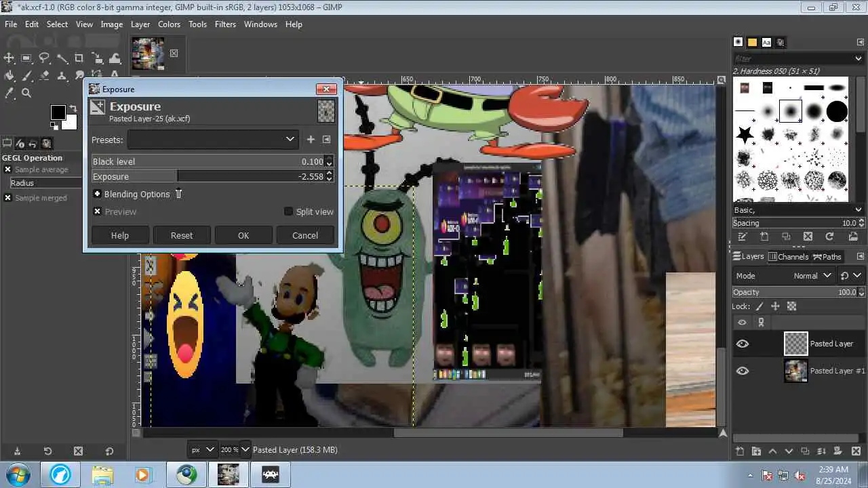Screen dimensions: 868x488
Task: Click Cancel in Exposure dialog
Action: click(305, 235)
